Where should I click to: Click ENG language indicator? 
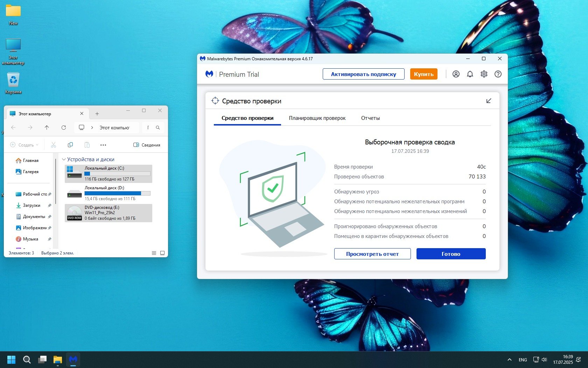click(523, 360)
